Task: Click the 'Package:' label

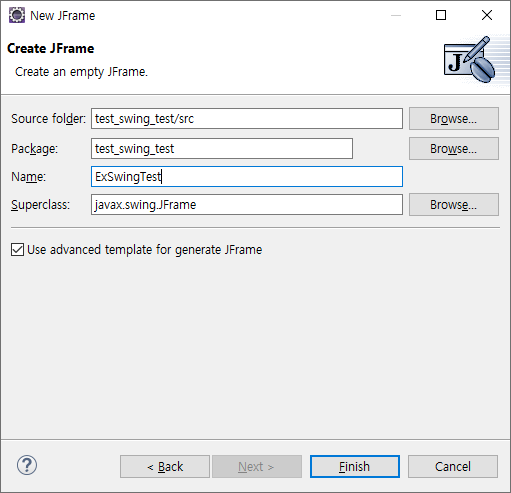Action: [34, 149]
